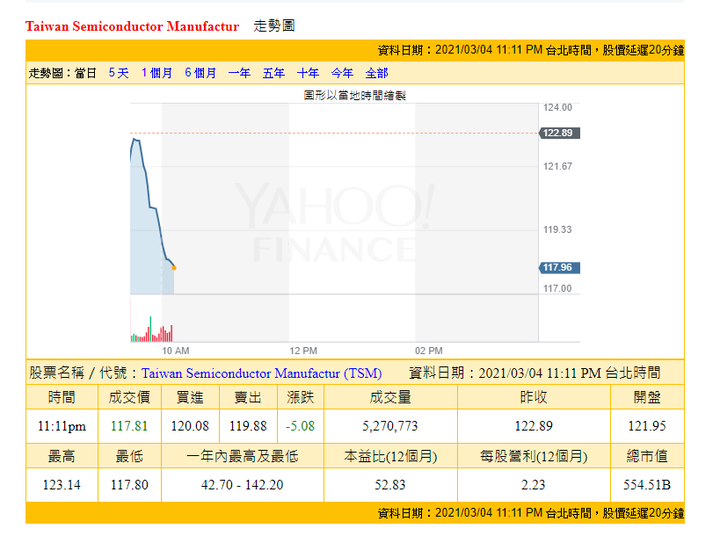Click the 12 PM axis label
Screen dimensions: 720x536
pyautogui.click(x=304, y=351)
